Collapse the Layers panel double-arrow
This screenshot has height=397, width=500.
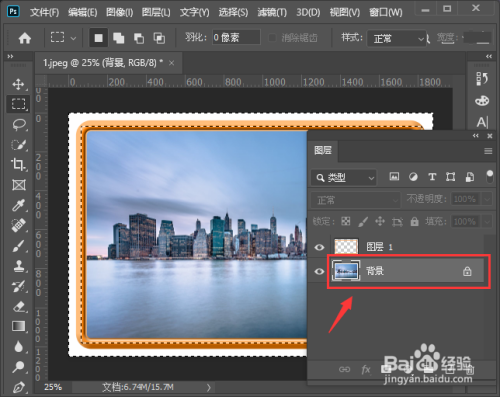pyautogui.click(x=476, y=135)
